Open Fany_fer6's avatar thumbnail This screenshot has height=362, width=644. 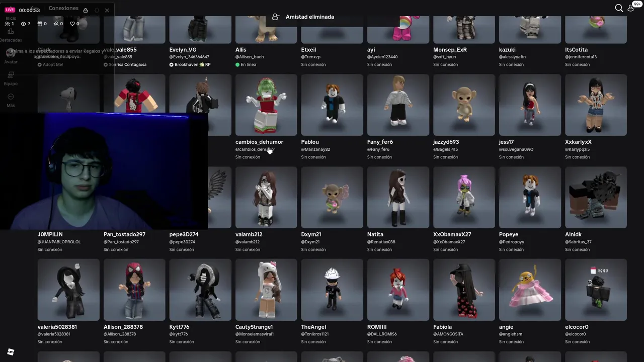[398, 105]
